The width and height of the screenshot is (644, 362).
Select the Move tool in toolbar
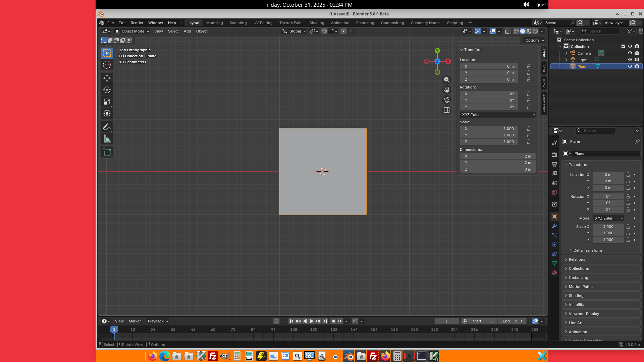107,78
